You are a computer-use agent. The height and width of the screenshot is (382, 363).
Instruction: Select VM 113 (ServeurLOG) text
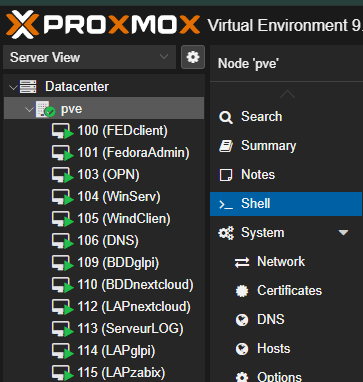pos(130,329)
